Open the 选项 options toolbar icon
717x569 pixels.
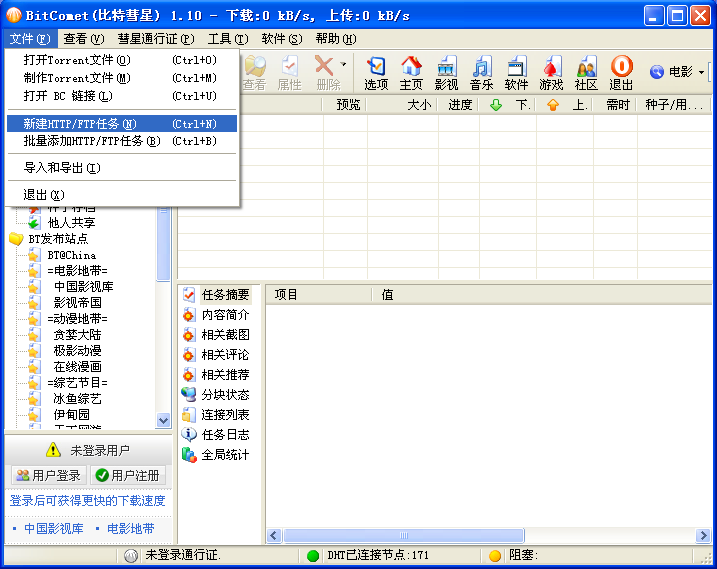[376, 73]
